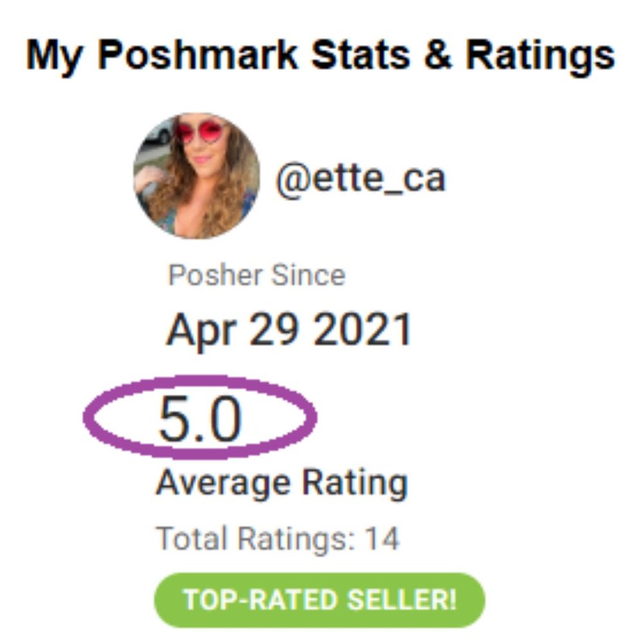The width and height of the screenshot is (644, 644).
Task: Select the Apr 29 2021 join date
Action: click(289, 331)
